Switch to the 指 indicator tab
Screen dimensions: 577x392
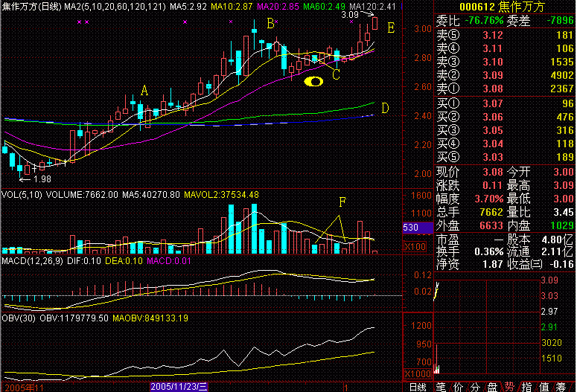tap(526, 386)
